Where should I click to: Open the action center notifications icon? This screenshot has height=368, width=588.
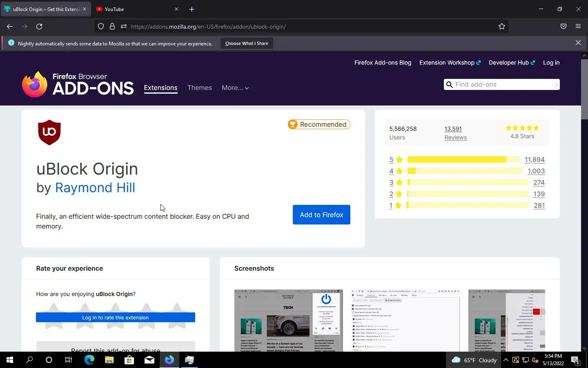coord(575,360)
